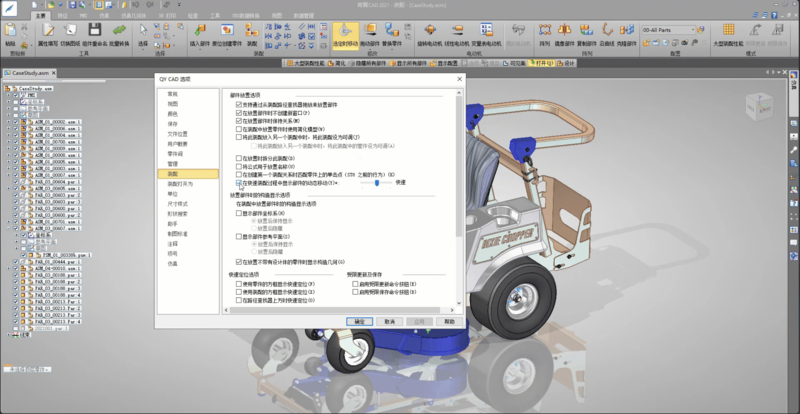This screenshot has width=800, height=414.
Task: Click the 取消 (Cancel) button
Action: coord(390,322)
